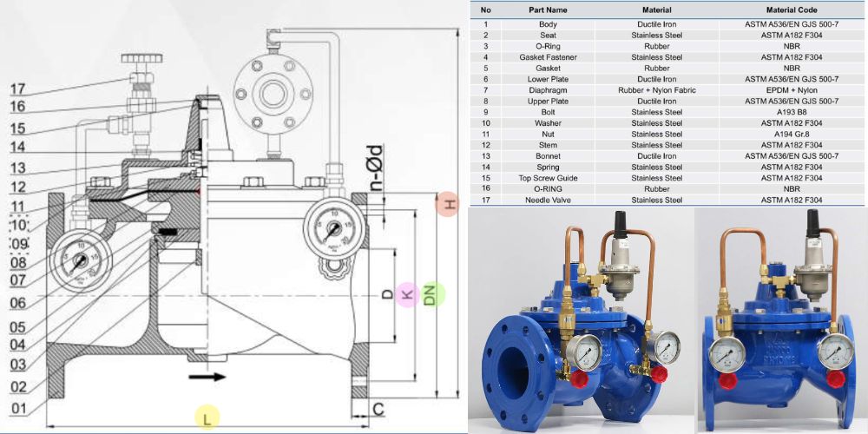Click the green DN dimension marker
The image size is (868, 434).
433,294
